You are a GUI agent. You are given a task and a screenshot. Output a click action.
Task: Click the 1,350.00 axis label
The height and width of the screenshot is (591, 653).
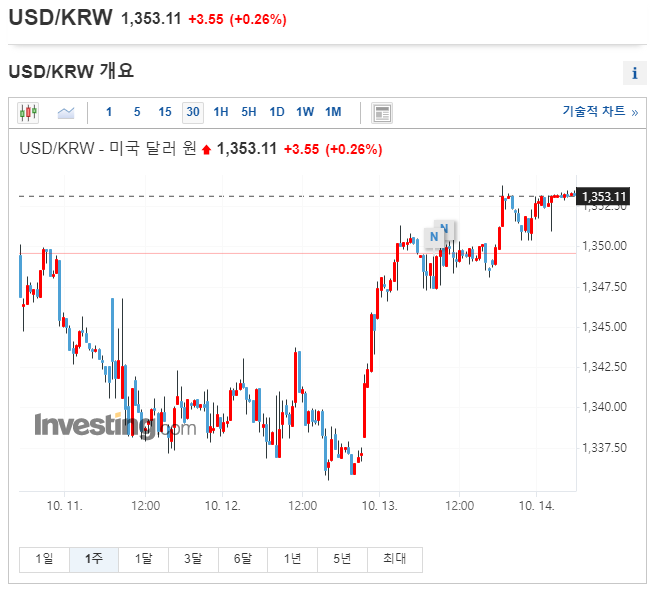point(604,246)
